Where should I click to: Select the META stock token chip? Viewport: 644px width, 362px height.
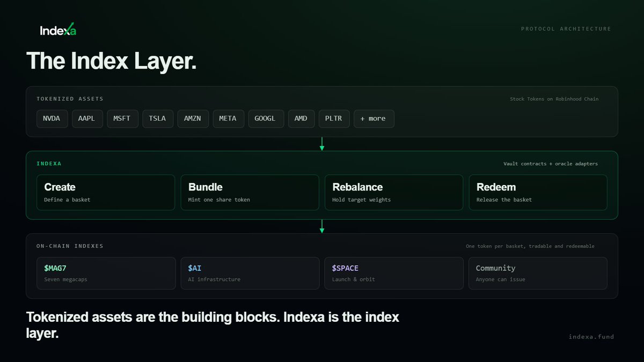(x=228, y=119)
